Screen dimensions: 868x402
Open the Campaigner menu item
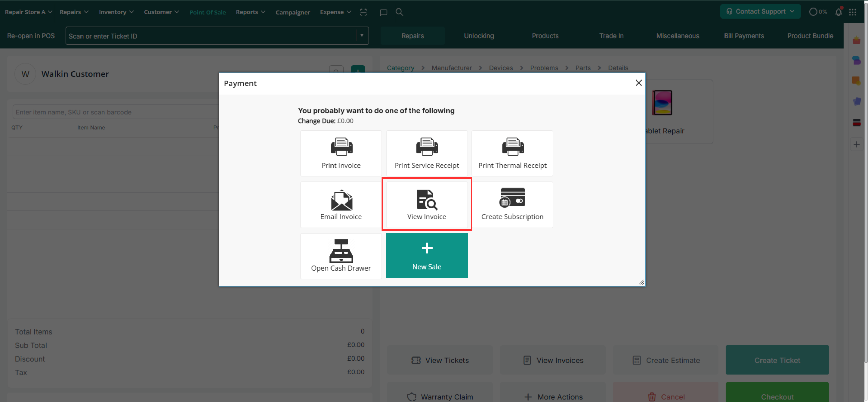pos(292,12)
